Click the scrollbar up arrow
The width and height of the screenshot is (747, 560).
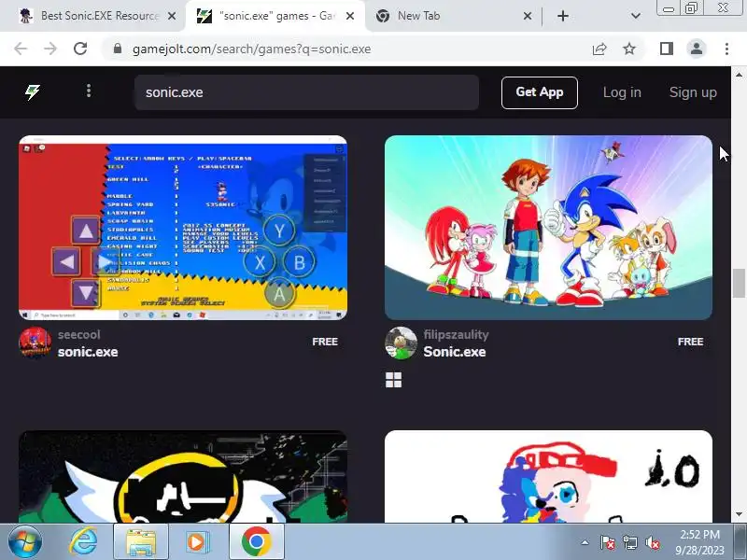[x=739, y=75]
